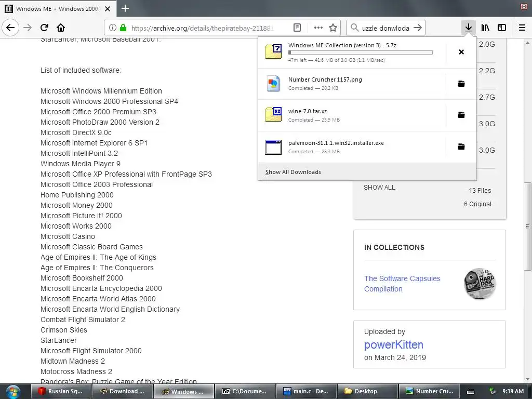This screenshot has width=532, height=399.
Task: Switch to Number Cru... taskbar item
Action: pyautogui.click(x=429, y=391)
